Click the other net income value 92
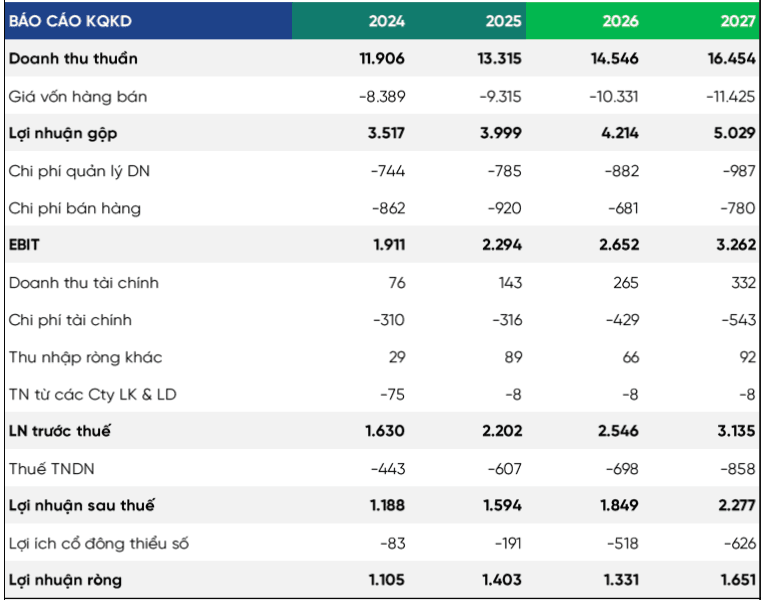This screenshot has height=600, width=764. click(x=747, y=357)
